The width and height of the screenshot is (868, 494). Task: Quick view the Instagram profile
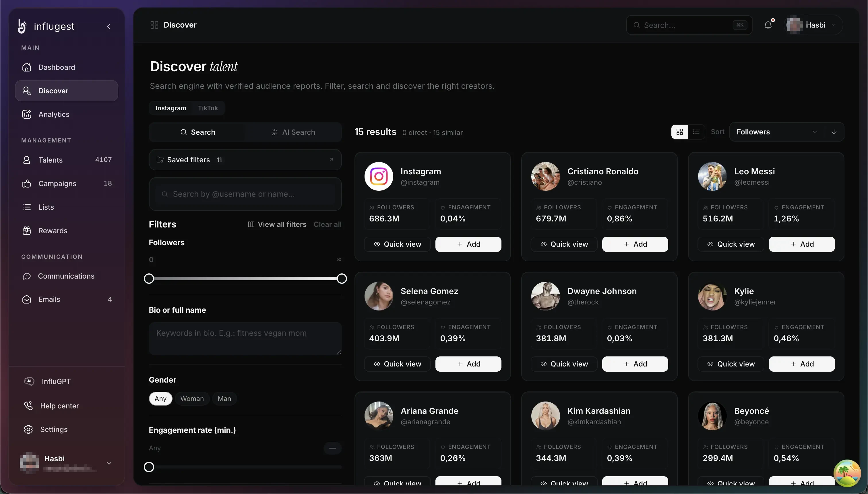(397, 244)
